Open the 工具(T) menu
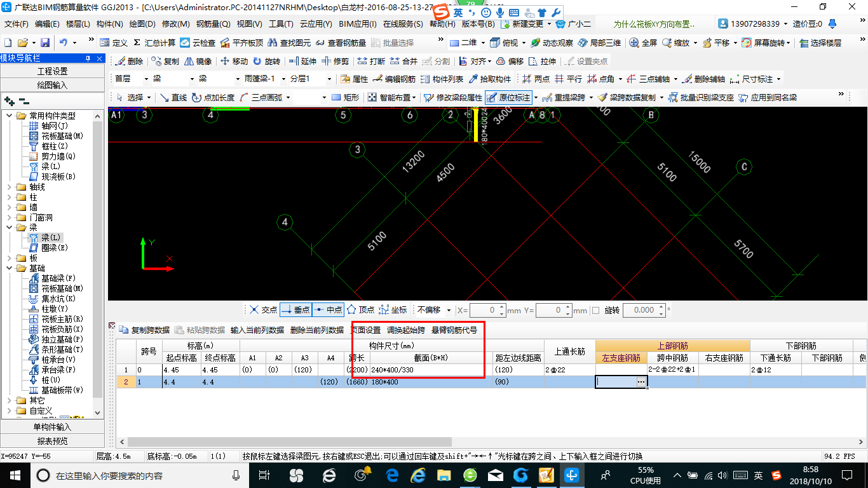868x488 pixels. point(281,24)
